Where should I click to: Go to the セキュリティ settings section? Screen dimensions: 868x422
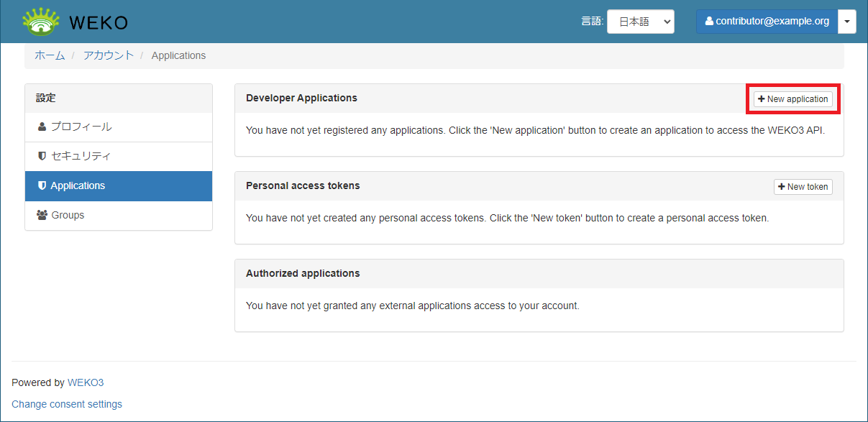(81, 156)
